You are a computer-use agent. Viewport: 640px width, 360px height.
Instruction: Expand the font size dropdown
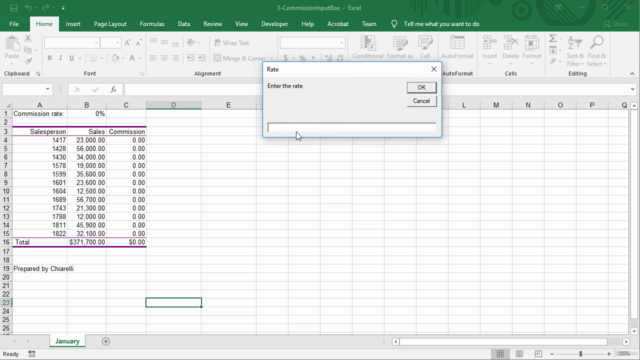(x=118, y=43)
